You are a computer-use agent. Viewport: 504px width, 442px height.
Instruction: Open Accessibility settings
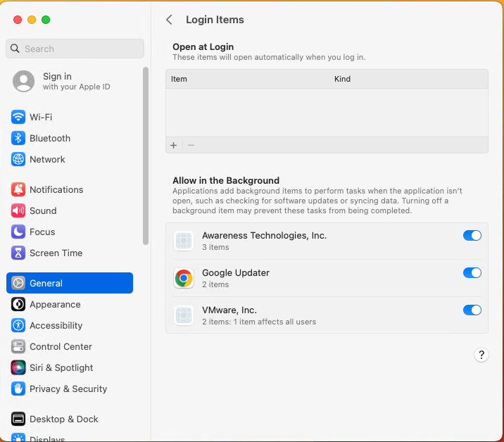click(70, 326)
